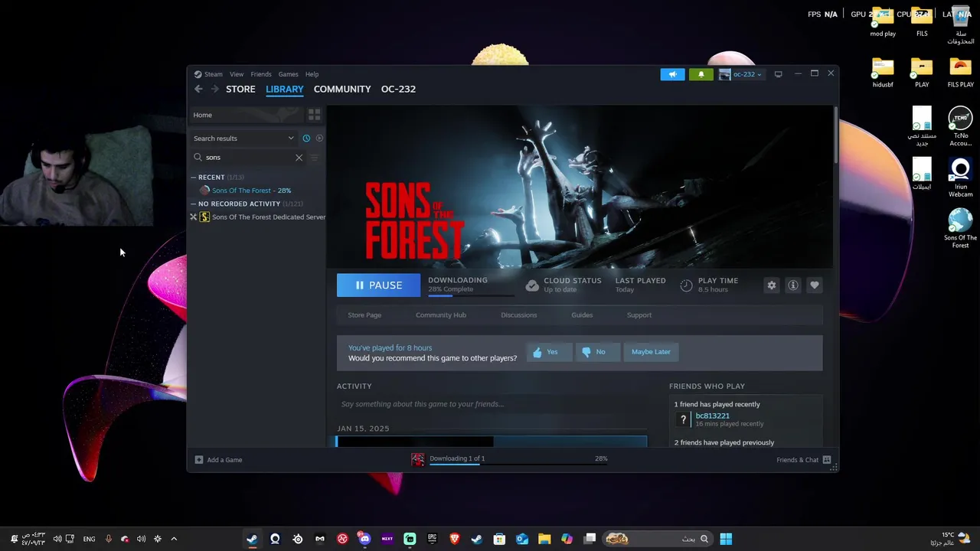Open the View menu
Viewport: 980px width, 551px height.
(237, 74)
